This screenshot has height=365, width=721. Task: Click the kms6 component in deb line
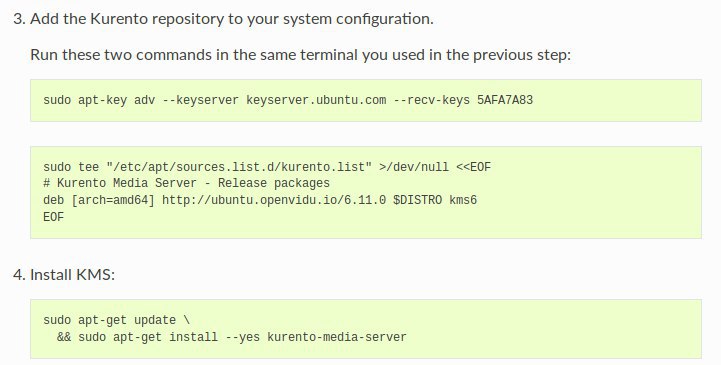point(463,200)
